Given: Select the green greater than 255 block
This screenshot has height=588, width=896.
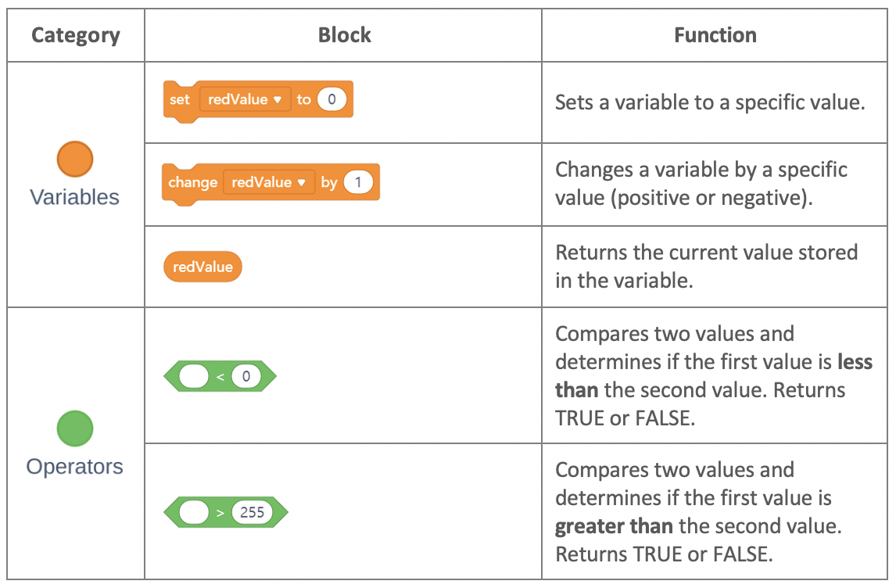Looking at the screenshot, I should pyautogui.click(x=226, y=512).
